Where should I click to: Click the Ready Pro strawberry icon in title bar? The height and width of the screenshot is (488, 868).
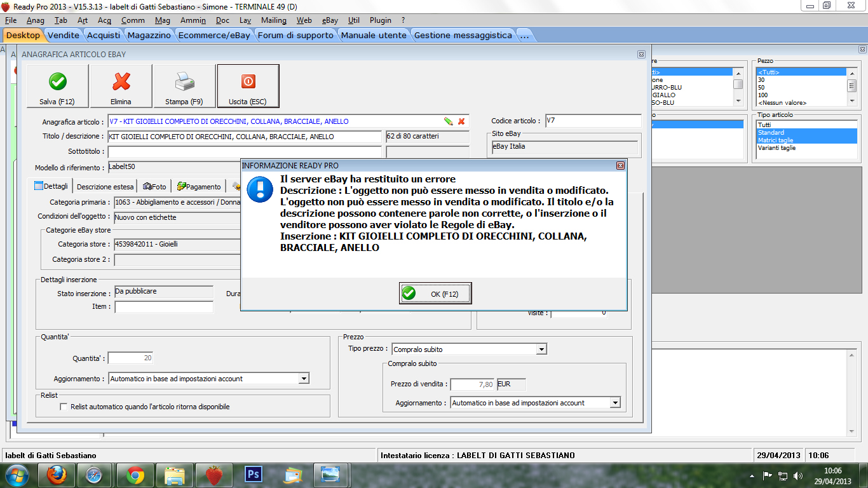[x=6, y=6]
